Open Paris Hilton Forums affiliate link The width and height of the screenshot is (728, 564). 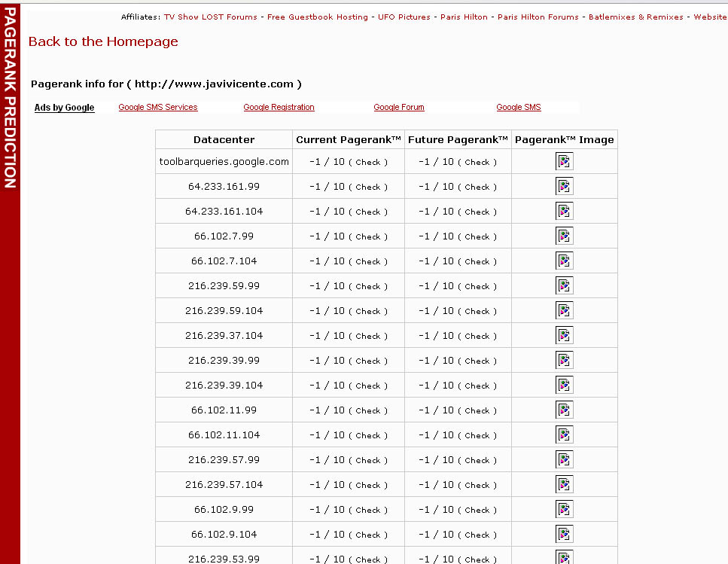pos(538,17)
